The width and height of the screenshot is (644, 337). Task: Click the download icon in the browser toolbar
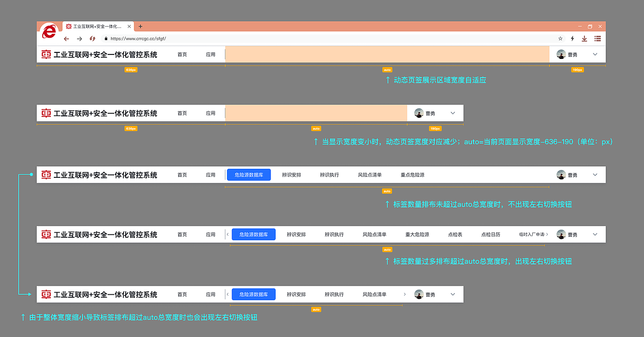tap(584, 38)
